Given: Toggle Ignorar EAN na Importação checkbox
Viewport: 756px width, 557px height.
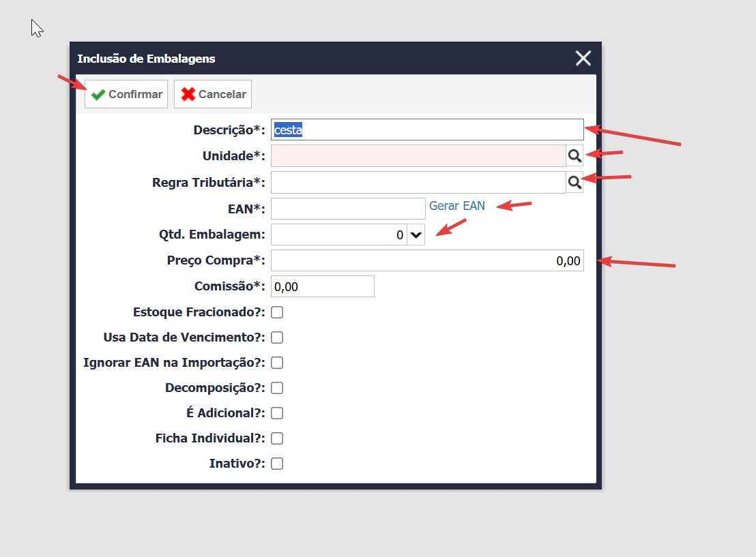Looking at the screenshot, I should (x=277, y=363).
